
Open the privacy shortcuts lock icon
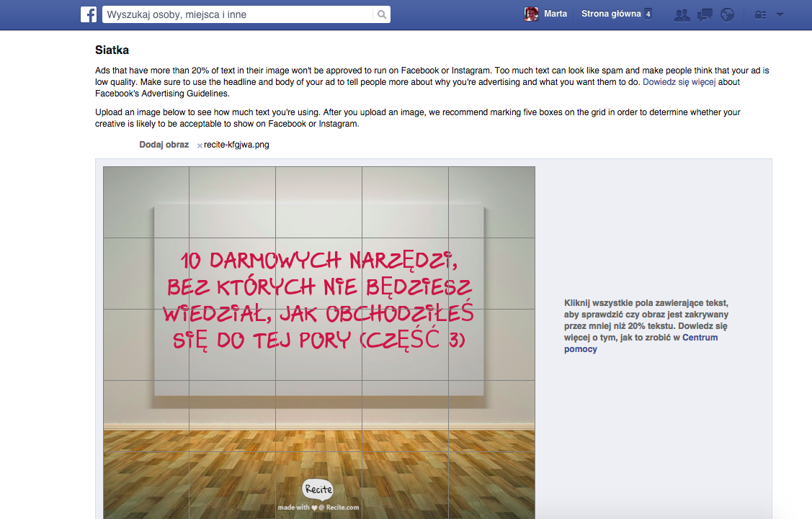(x=759, y=14)
